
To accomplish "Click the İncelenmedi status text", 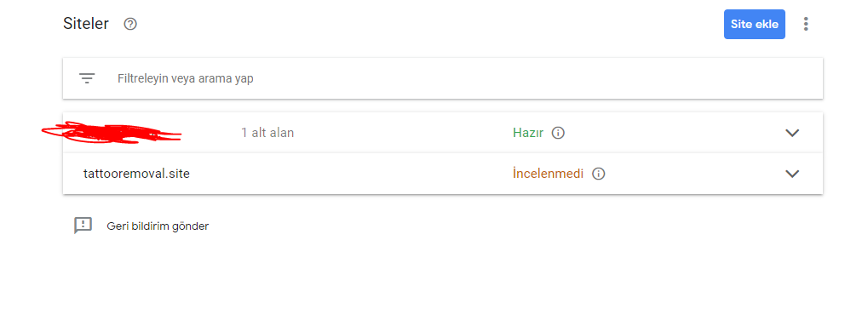I will (x=548, y=174).
